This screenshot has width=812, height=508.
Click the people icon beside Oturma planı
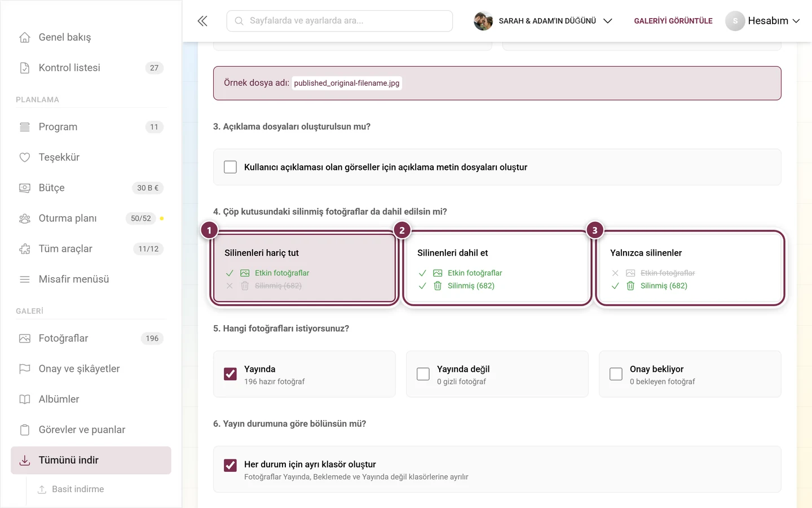tap(25, 218)
